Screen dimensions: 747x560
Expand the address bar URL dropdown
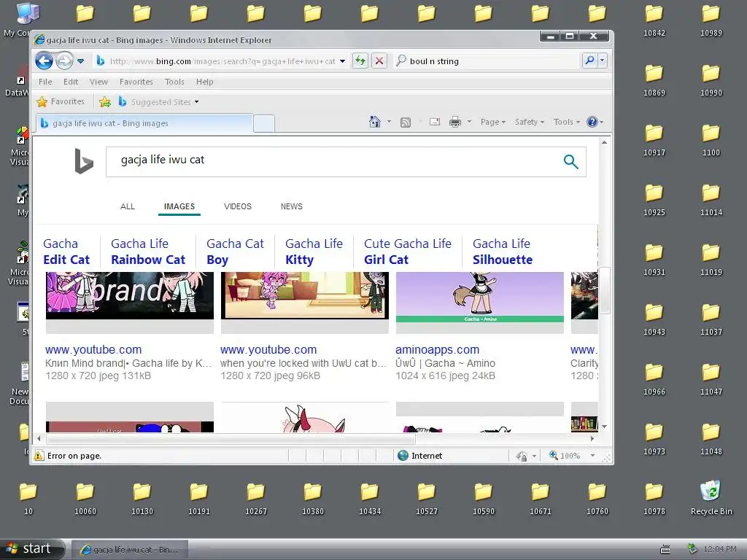[x=343, y=61]
